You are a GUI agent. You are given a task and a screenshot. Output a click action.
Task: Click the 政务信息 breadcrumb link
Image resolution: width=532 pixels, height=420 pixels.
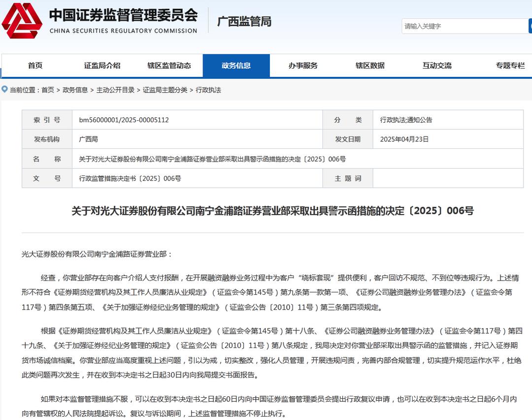(x=75, y=90)
